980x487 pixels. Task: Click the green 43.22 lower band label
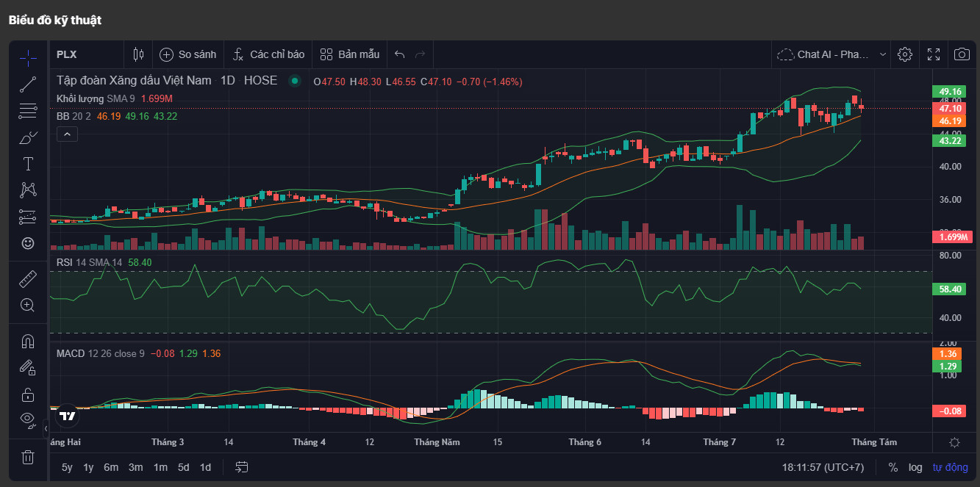click(951, 140)
